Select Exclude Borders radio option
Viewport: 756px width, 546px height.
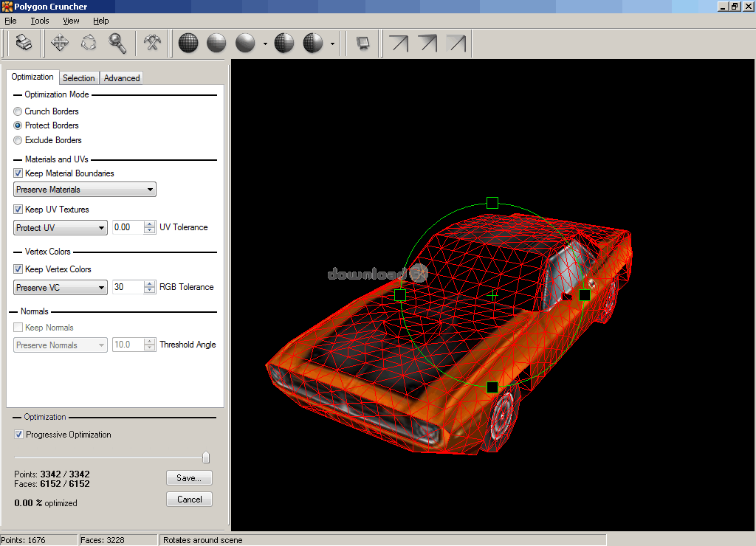point(18,140)
